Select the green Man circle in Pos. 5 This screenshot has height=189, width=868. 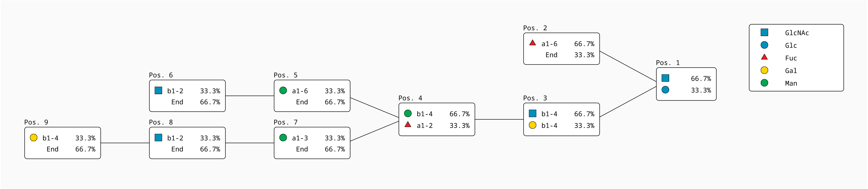click(283, 91)
